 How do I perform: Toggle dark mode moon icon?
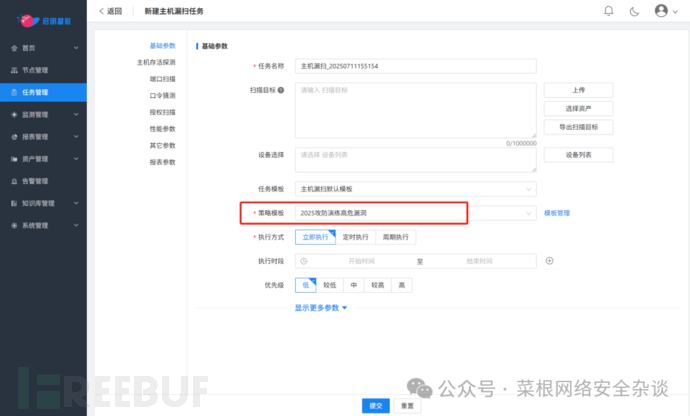point(634,11)
